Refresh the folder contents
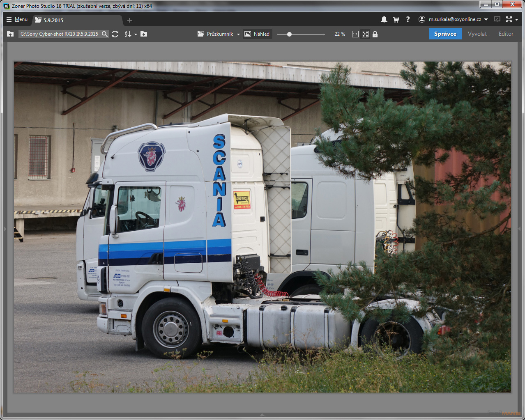525x420 pixels. (x=115, y=34)
